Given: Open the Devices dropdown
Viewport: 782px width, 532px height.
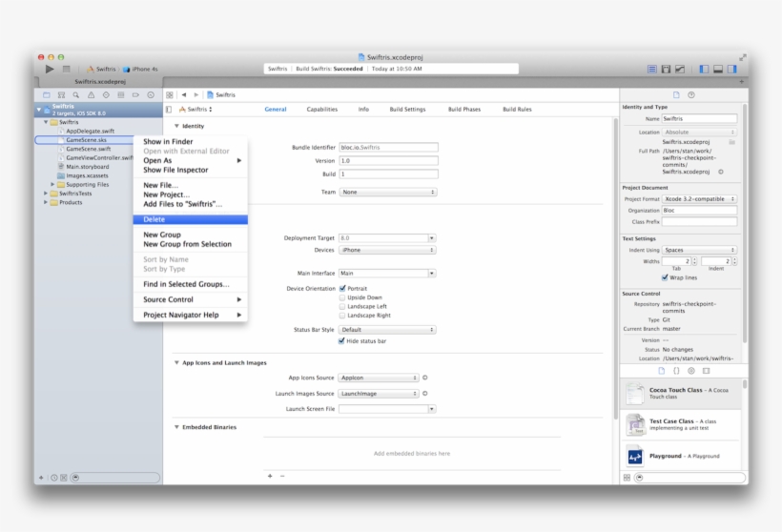Looking at the screenshot, I should [x=387, y=250].
